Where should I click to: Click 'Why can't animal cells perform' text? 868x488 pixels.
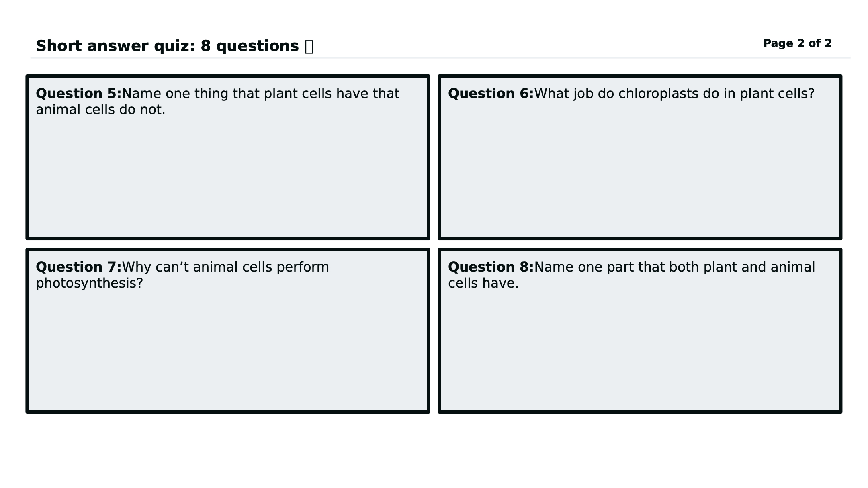[x=225, y=267]
